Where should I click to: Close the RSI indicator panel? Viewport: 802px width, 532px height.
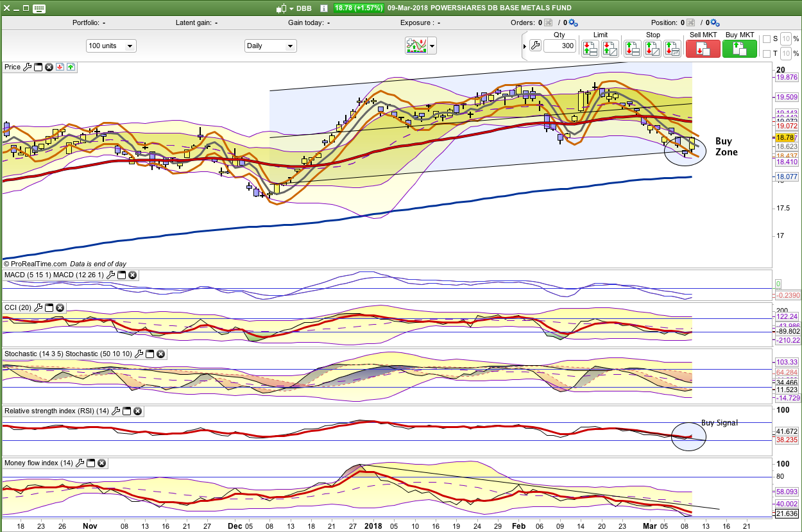pos(137,411)
